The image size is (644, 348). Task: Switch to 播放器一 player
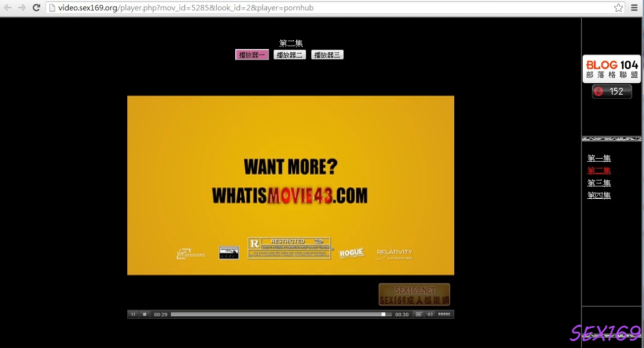pyautogui.click(x=252, y=55)
